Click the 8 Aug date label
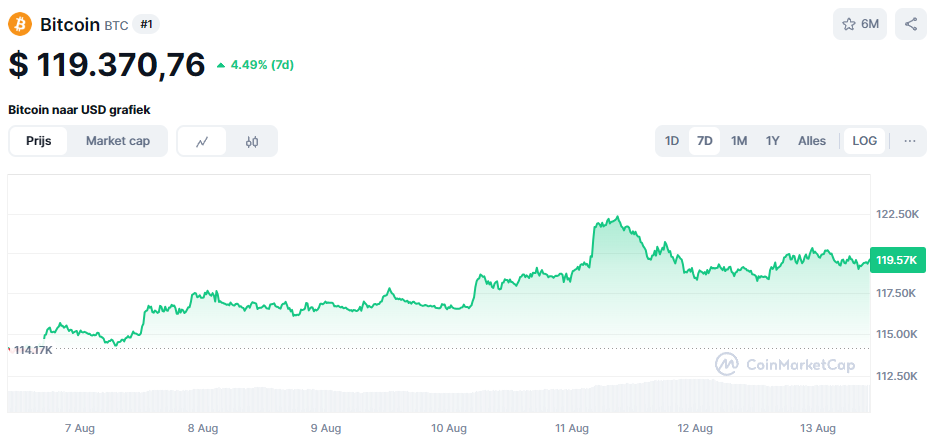Image resolution: width=935 pixels, height=435 pixels. [203, 428]
